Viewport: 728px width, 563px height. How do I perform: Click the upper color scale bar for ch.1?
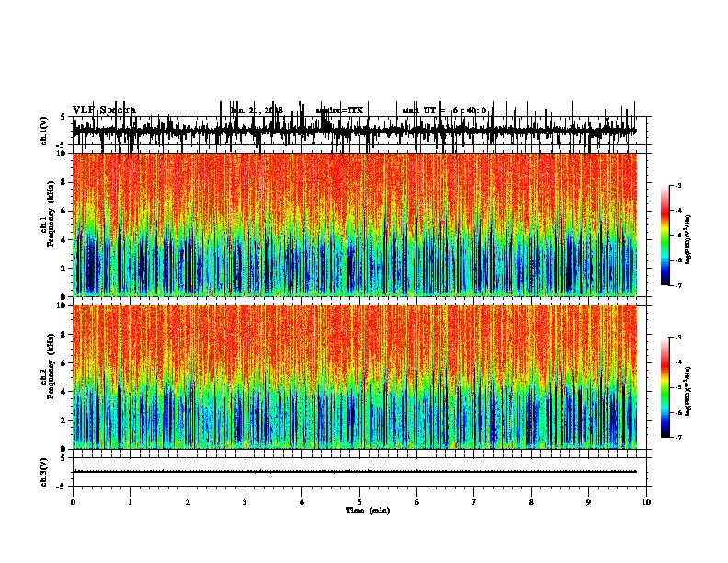pyautogui.click(x=665, y=236)
